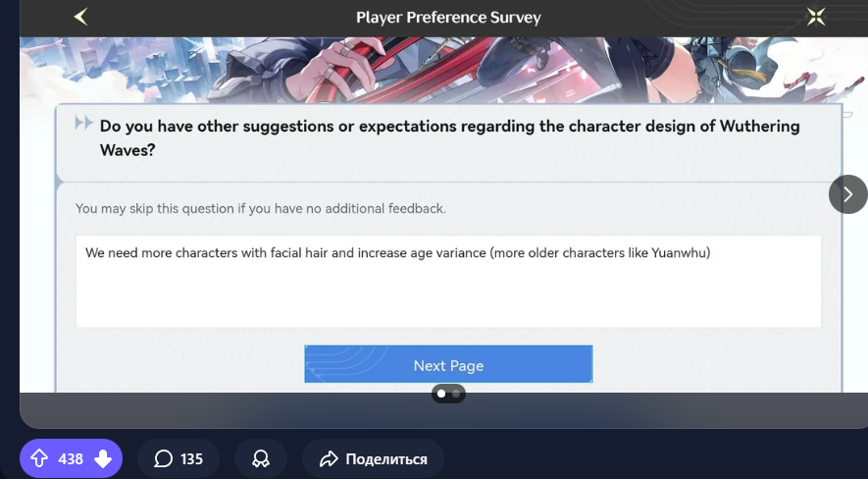Click the back arrow in survey header
This screenshot has height=479, width=868.
tap(80, 17)
